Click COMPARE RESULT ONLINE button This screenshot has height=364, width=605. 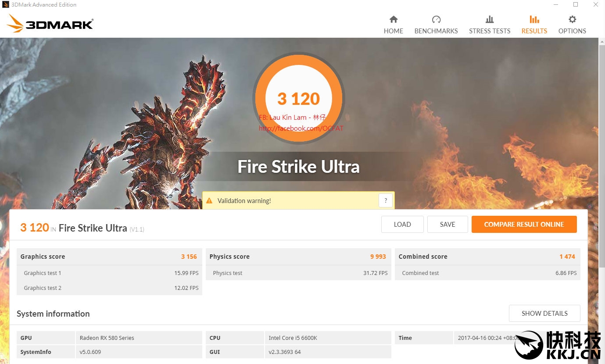click(x=524, y=224)
